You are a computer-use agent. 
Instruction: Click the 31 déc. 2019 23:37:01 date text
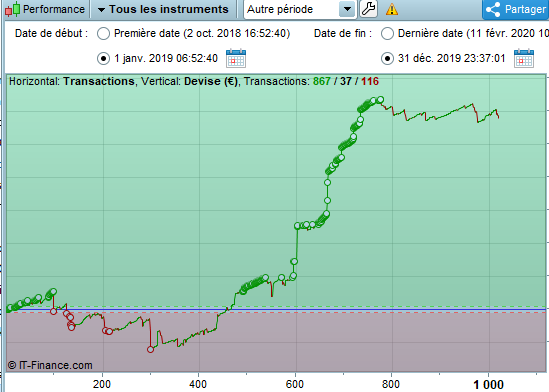click(x=451, y=58)
